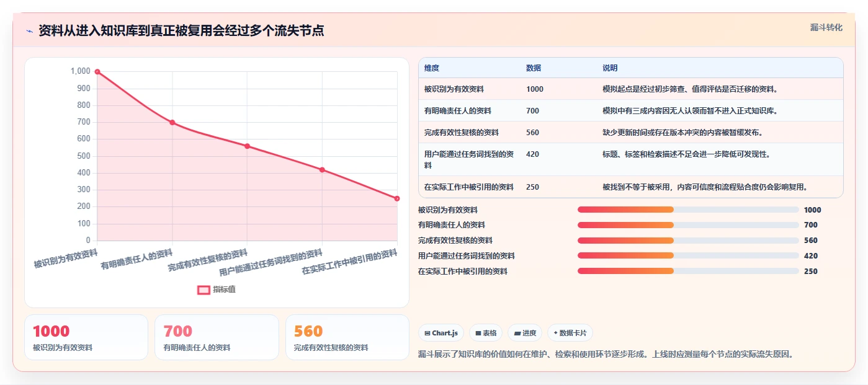
Task: Click table cell 被识别为有效资料
Action: pos(454,89)
